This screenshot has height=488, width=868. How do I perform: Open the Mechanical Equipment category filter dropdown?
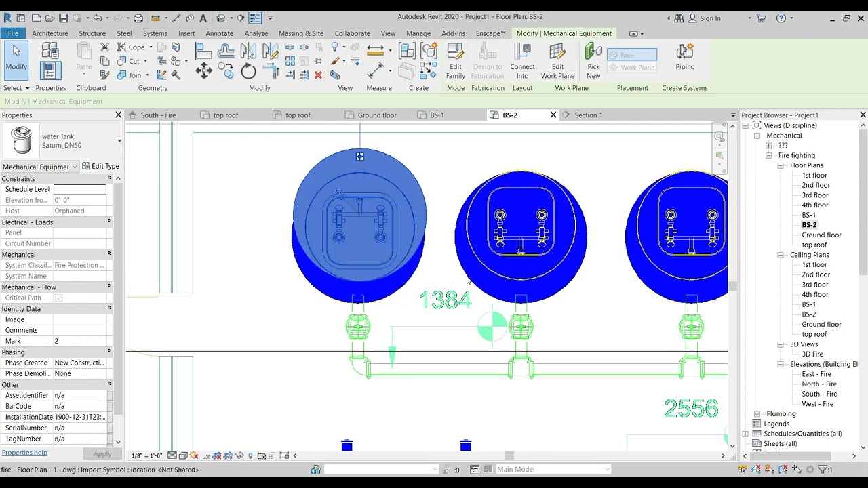[x=75, y=167]
